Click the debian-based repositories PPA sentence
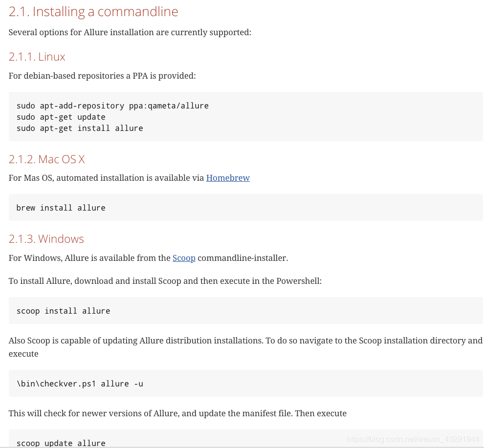This screenshot has width=484, height=448. click(x=102, y=76)
